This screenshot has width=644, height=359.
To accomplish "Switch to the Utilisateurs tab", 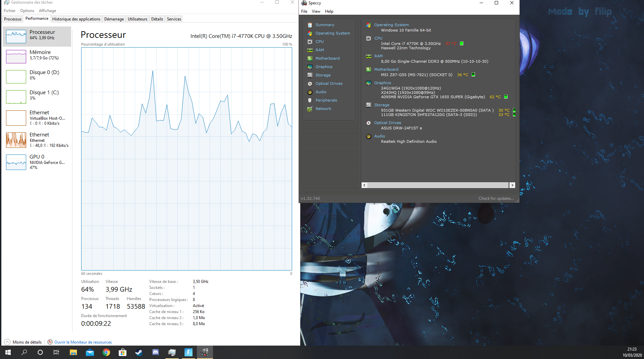I will click(138, 19).
